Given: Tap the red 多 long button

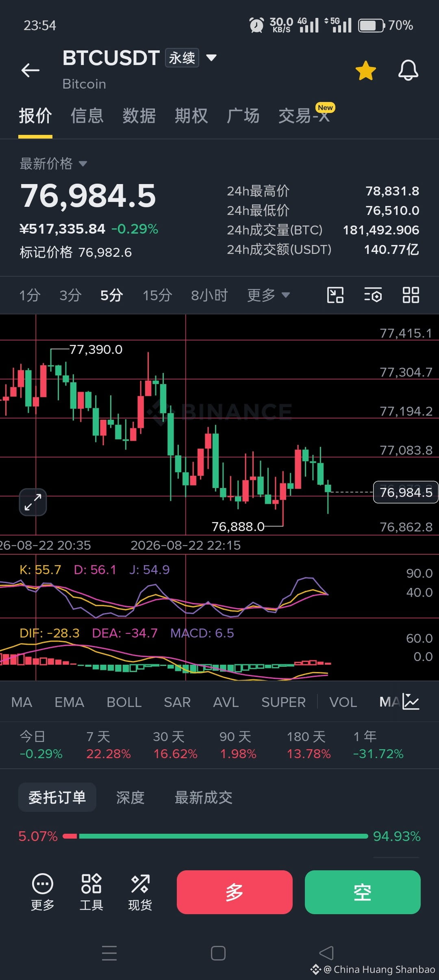Looking at the screenshot, I should [235, 892].
